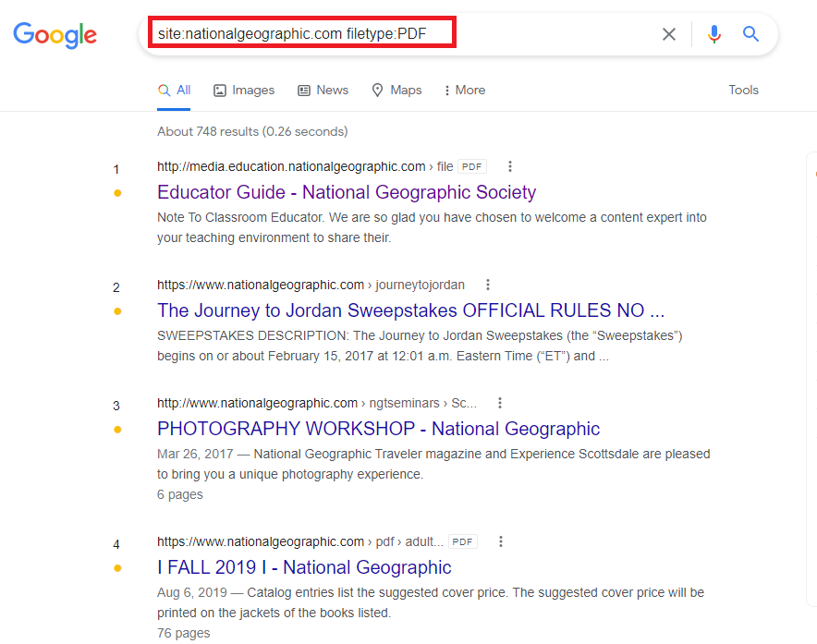Expand the More search options dropdown
This screenshot has height=644, width=817.
coord(464,90)
